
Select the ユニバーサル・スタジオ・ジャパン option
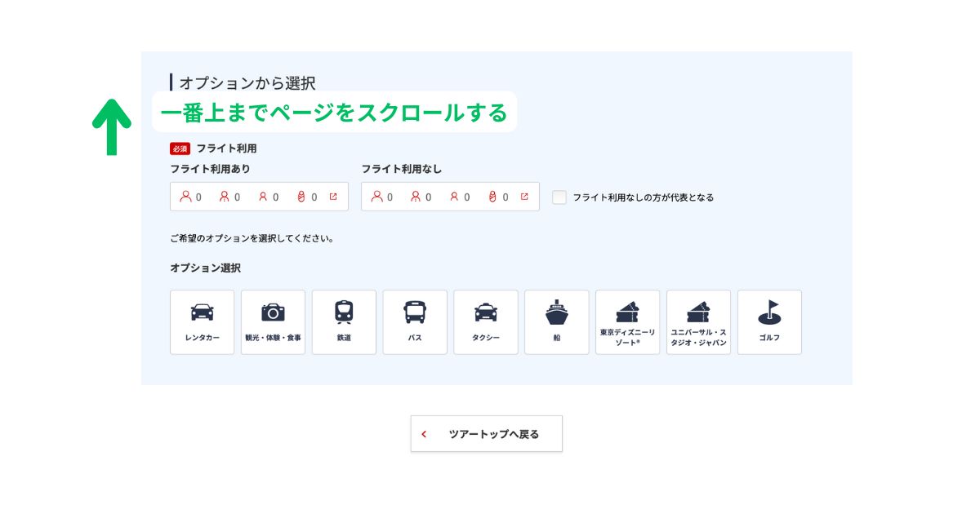coord(699,322)
